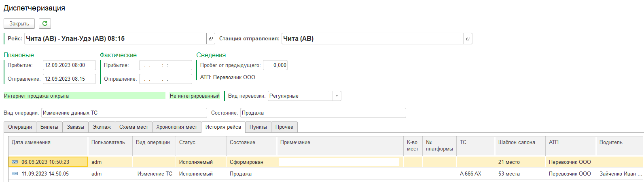Click the Интернет продажа открыта status bar
The image size is (644, 182).
(85, 96)
